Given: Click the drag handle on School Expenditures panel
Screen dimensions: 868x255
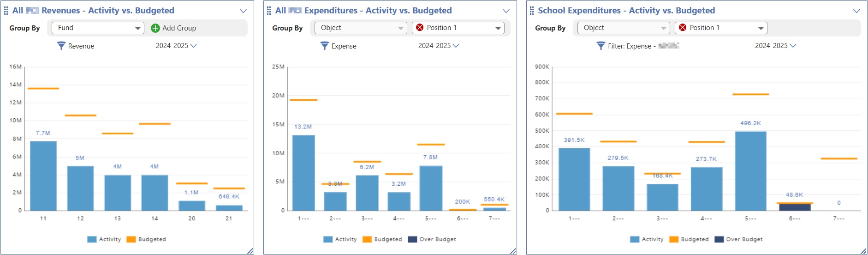Looking at the screenshot, I should point(532,11).
